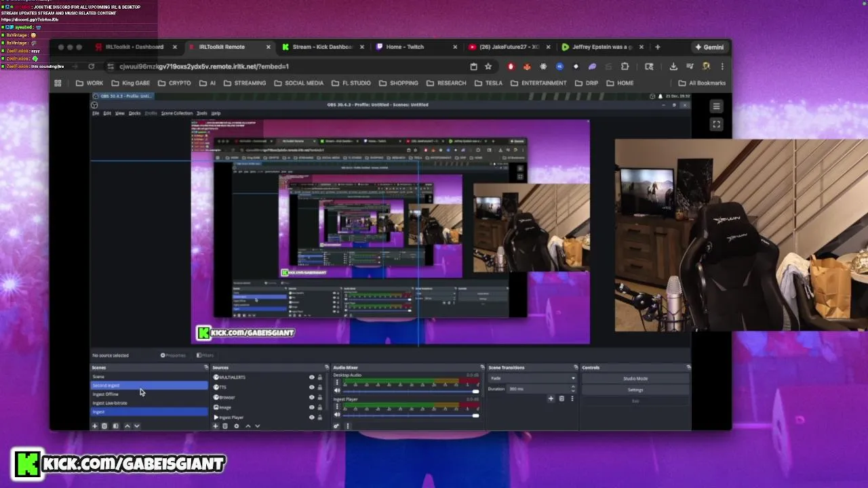Bookmark this page with the star icon
This screenshot has height=488, width=868.
coord(488,66)
